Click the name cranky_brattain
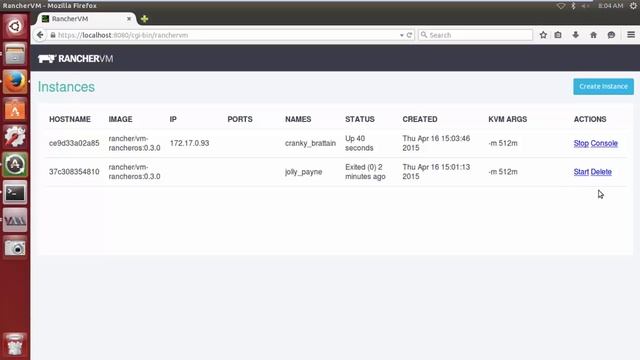This screenshot has height=360, width=640. pyautogui.click(x=310, y=143)
